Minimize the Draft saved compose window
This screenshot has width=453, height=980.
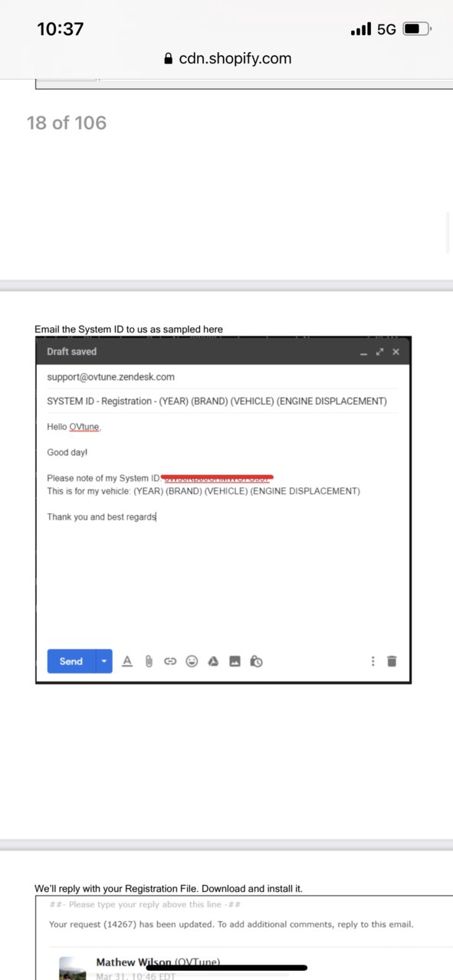(363, 352)
